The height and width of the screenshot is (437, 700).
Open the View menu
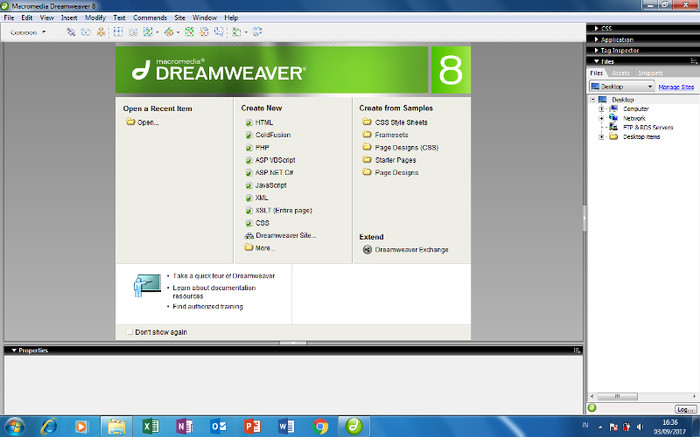click(x=47, y=18)
